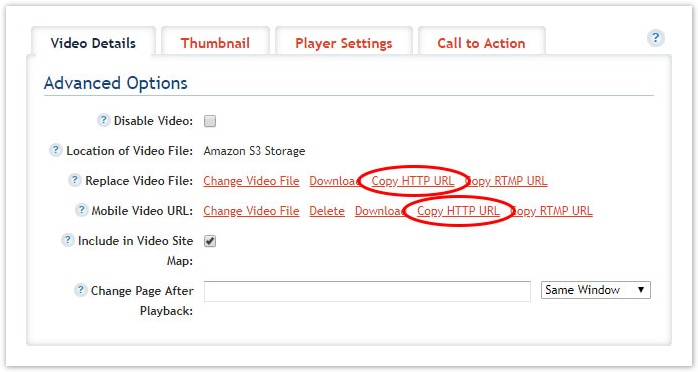Uncheck Include in Video Site Map checkbox

coord(210,241)
